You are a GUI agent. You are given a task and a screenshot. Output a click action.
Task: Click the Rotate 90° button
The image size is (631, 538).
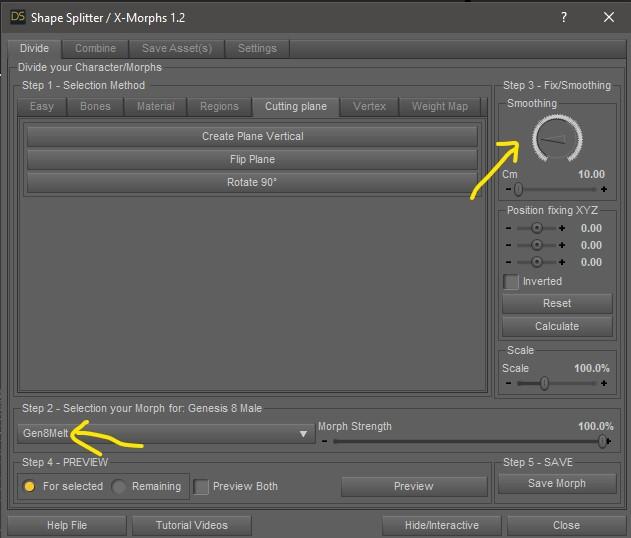pyautogui.click(x=252, y=182)
